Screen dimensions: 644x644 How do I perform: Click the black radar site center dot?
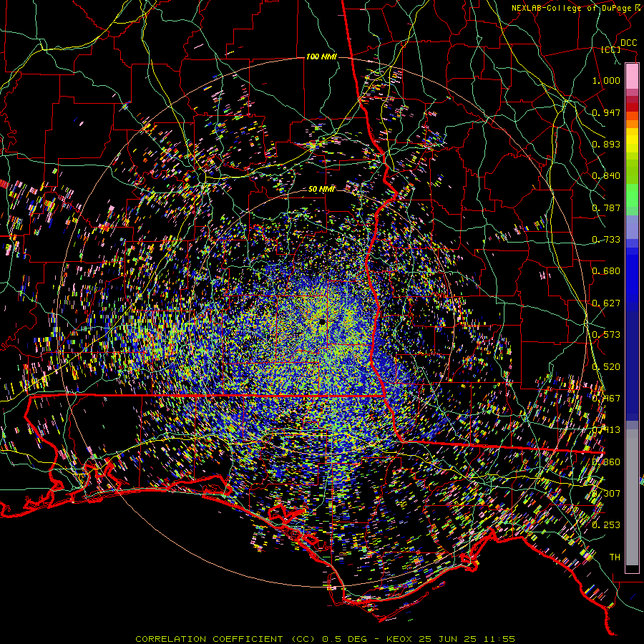coord(322,321)
